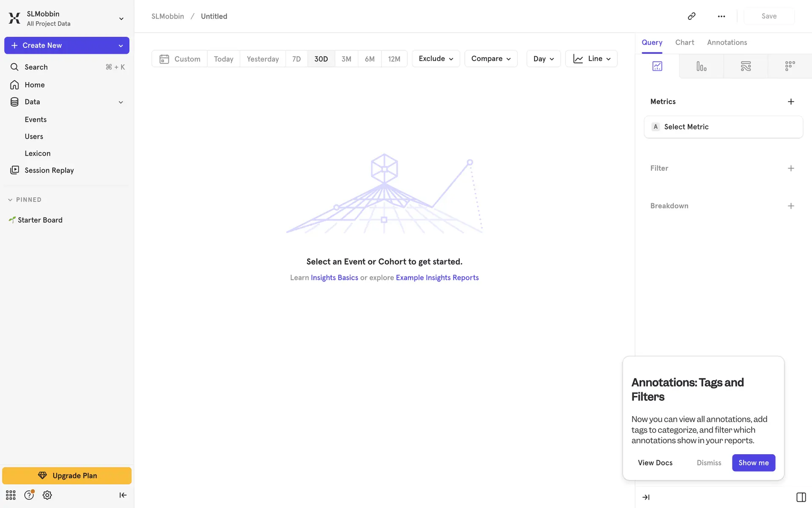This screenshot has width=812, height=508.
Task: Open the Insights Basics link
Action: pos(334,278)
